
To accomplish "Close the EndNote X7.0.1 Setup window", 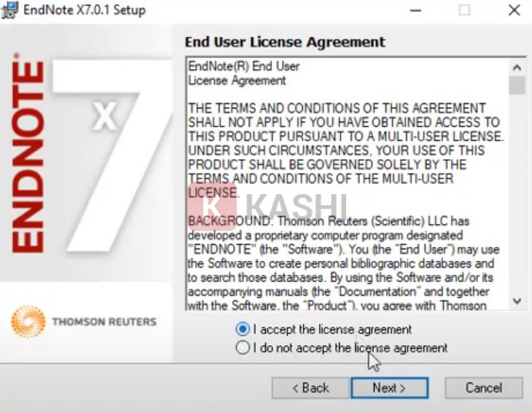I will (514, 10).
